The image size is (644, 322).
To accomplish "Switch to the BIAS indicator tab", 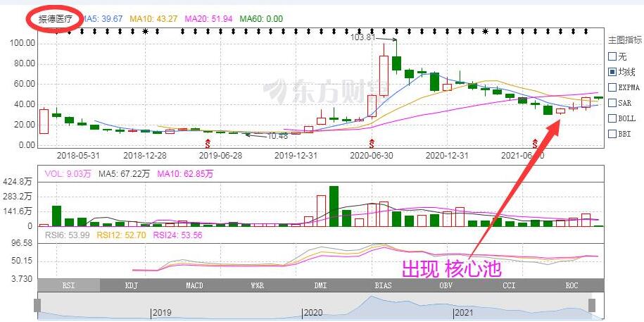I will pos(383,285).
